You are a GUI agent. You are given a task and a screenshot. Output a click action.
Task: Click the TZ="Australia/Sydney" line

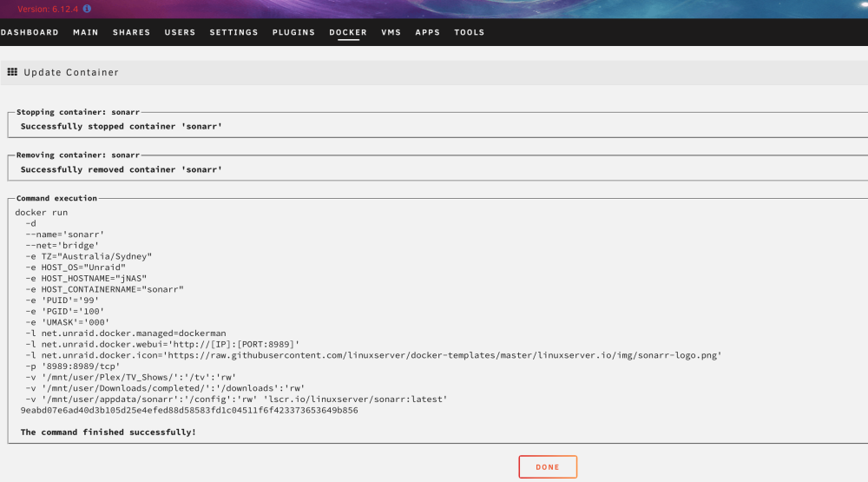(x=89, y=256)
